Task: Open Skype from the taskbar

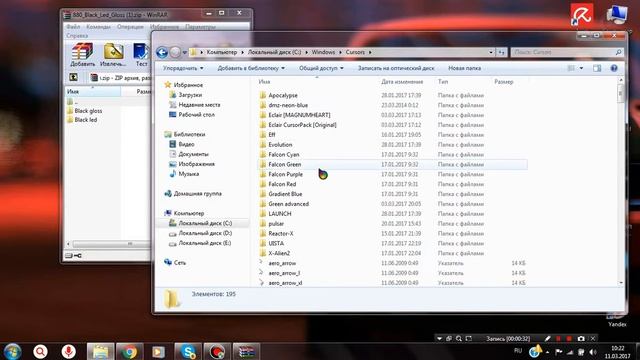Action: 188,351
